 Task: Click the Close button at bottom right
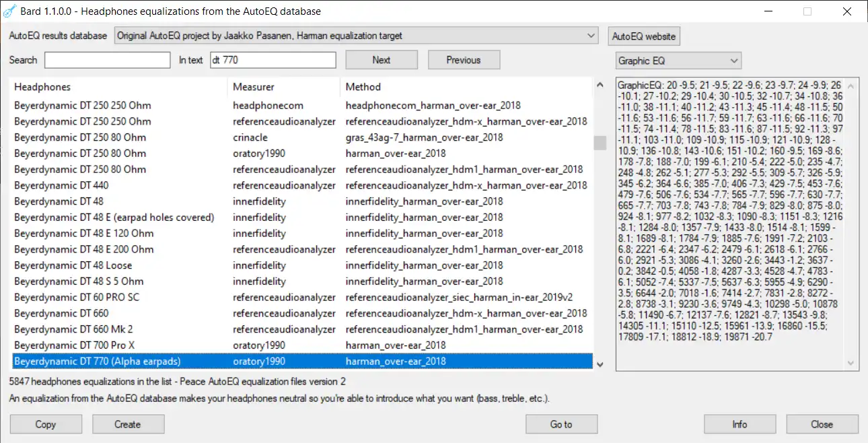point(822,424)
